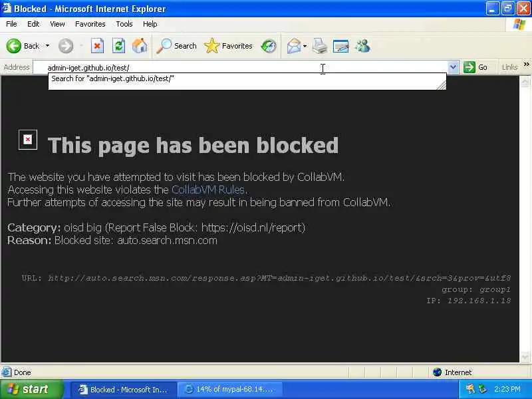Print the page with printer icon
This screenshot has width=532, height=399.
point(320,46)
